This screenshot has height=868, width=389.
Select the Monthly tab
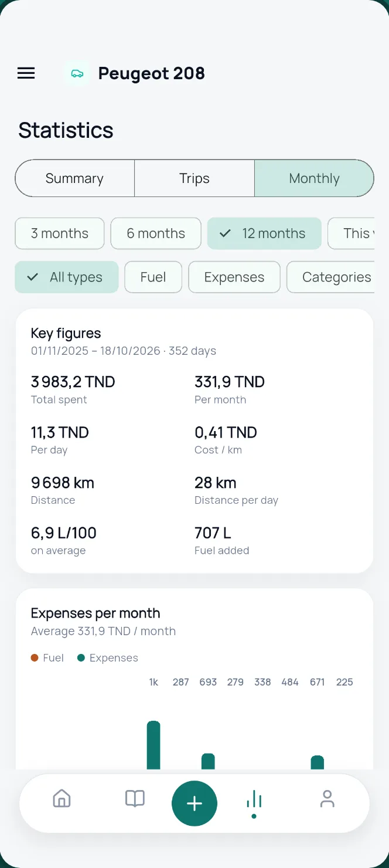point(314,178)
